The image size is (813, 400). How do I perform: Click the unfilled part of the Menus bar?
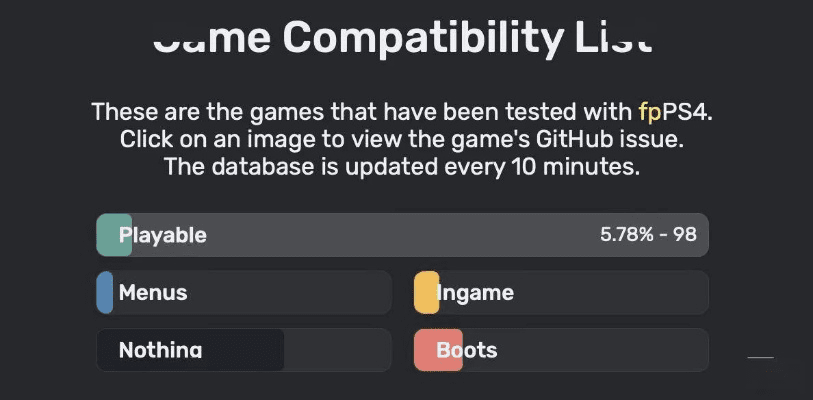coord(300,293)
